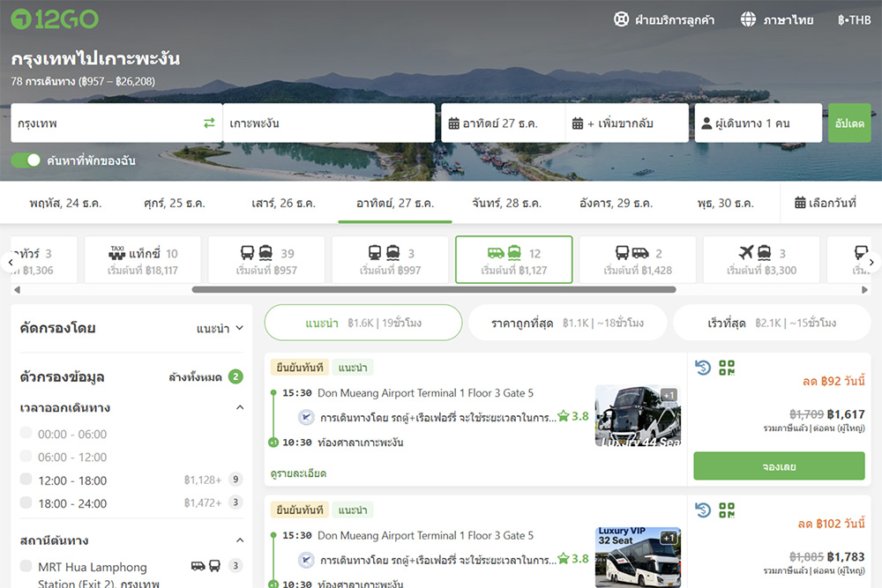882x588 pixels.
Task: Choose train+ferry option from ฿997
Action: [391, 260]
